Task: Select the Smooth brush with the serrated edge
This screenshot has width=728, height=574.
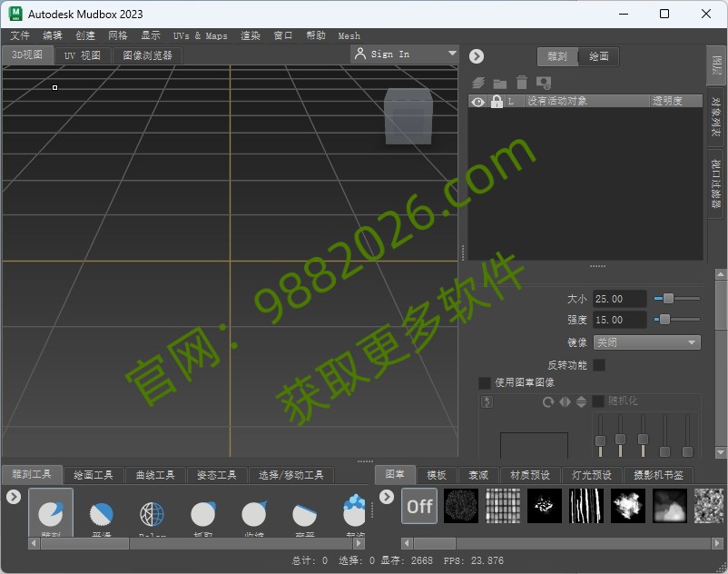Action: [102, 514]
